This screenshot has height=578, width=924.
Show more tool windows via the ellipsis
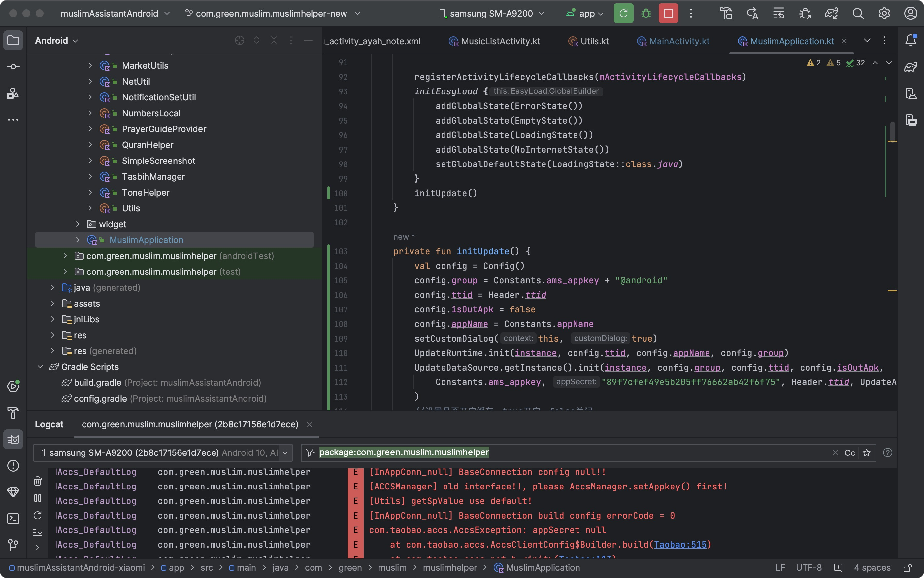[x=13, y=120]
